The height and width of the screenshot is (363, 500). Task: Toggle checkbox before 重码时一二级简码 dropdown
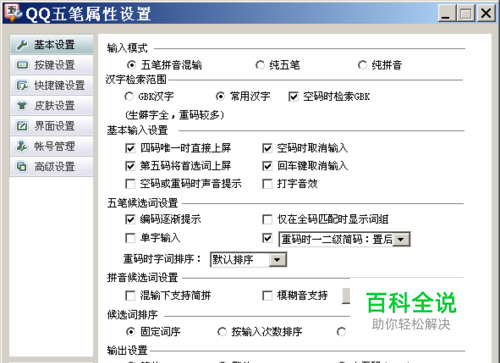(267, 238)
